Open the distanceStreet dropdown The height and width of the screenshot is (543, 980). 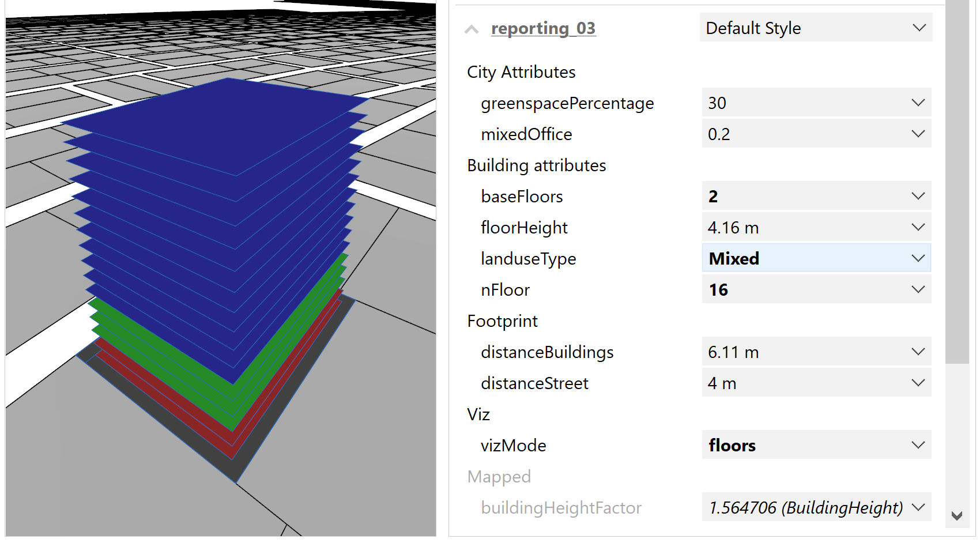918,383
